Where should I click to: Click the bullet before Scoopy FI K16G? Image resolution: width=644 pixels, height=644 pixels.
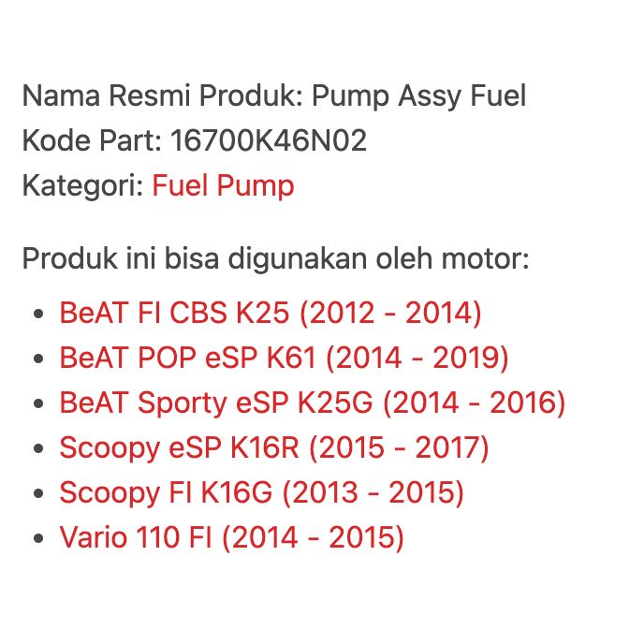click(38, 493)
